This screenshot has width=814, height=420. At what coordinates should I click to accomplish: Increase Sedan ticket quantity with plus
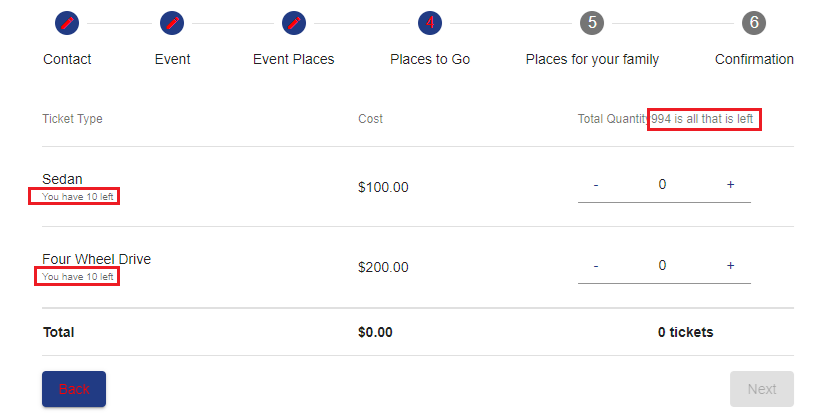click(730, 185)
